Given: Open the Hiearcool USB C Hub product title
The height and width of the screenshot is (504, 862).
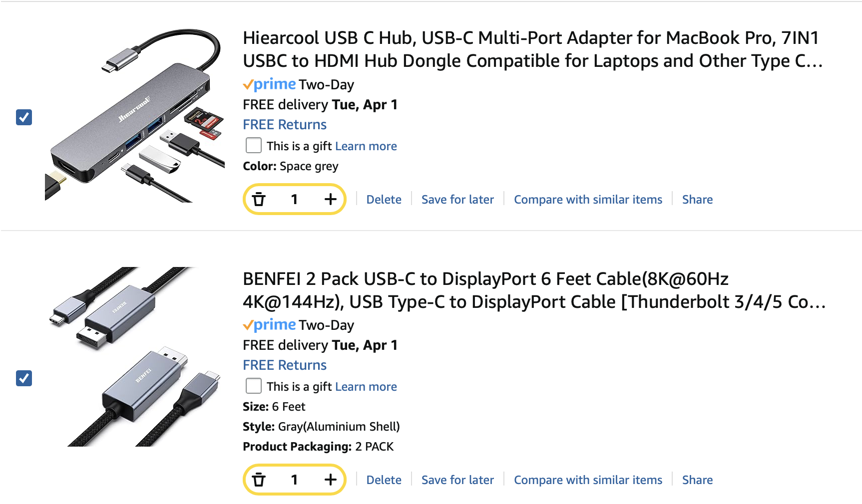Looking at the screenshot, I should [532, 49].
